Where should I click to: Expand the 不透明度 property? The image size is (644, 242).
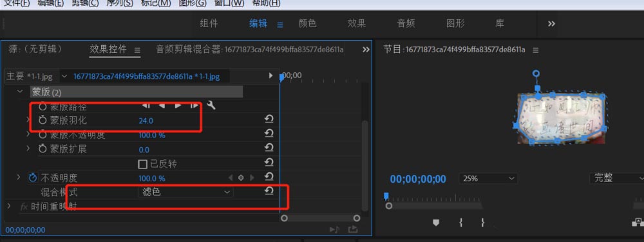click(x=18, y=177)
